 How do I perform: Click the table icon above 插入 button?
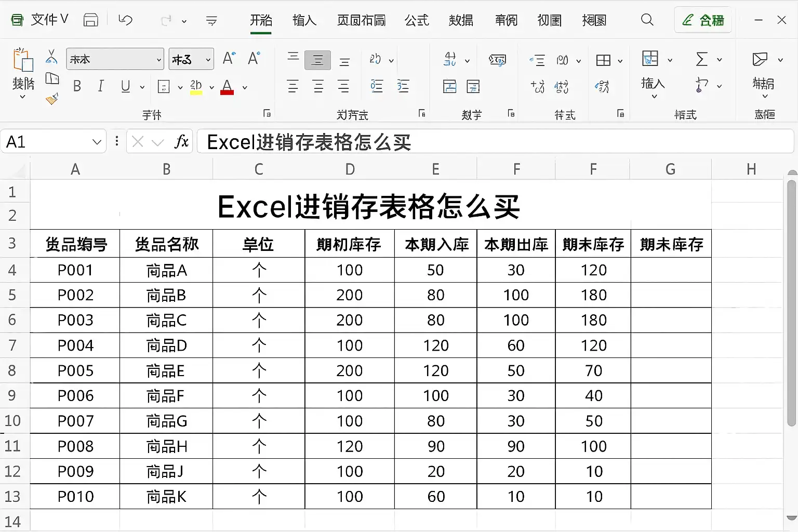tap(650, 58)
